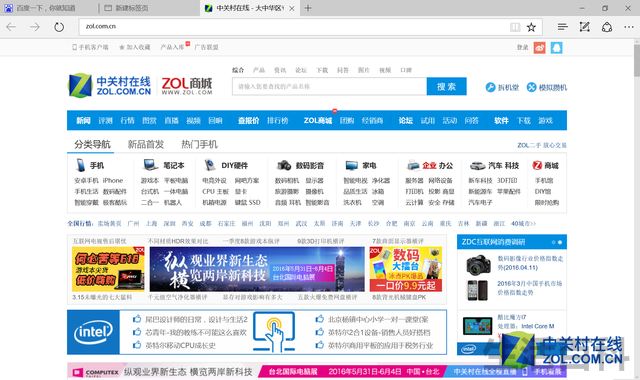The width and height of the screenshot is (640, 380).
Task: Click the QQ login icon
Action: (556, 47)
